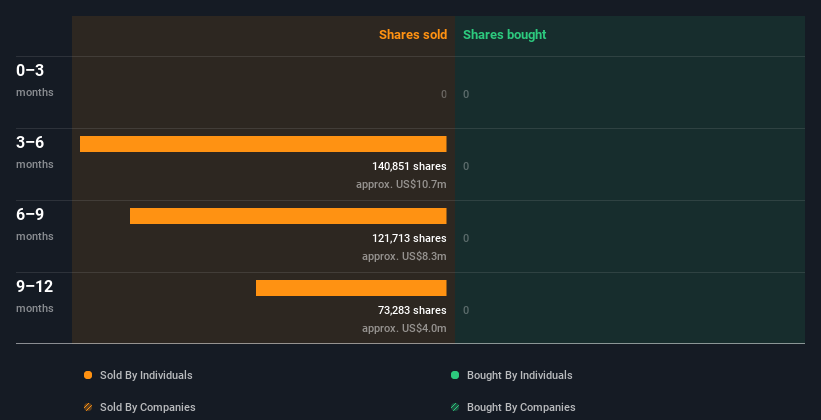Image resolution: width=821 pixels, height=420 pixels.
Task: Click the 3–6 months row label
Action: click(35, 152)
